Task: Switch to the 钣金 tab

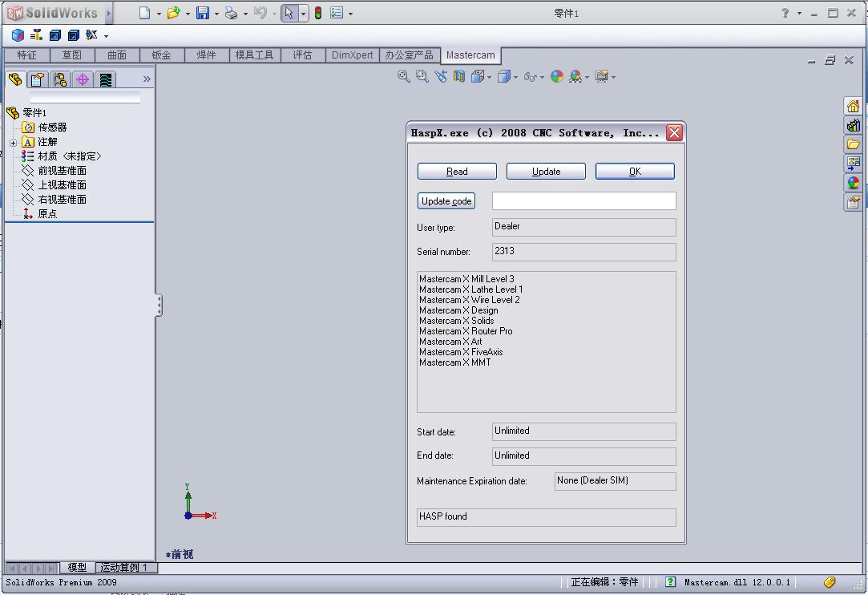Action: pos(161,55)
